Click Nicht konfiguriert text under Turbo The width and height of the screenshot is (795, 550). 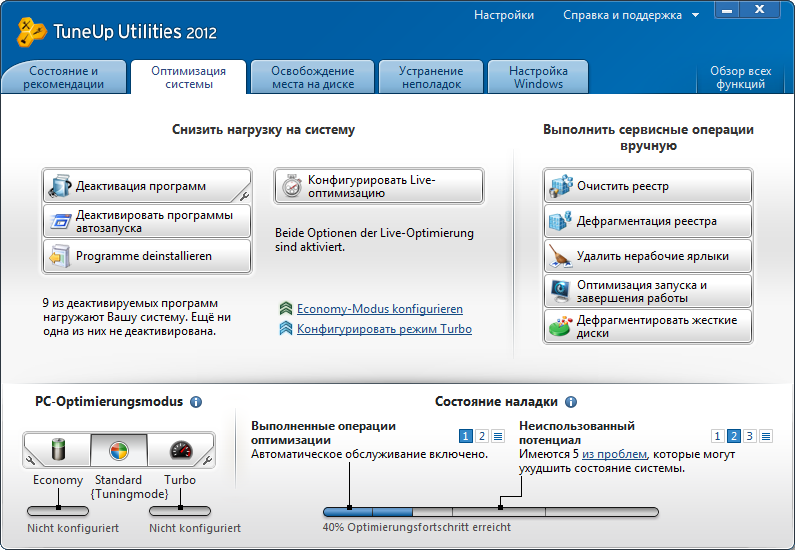coord(195,528)
